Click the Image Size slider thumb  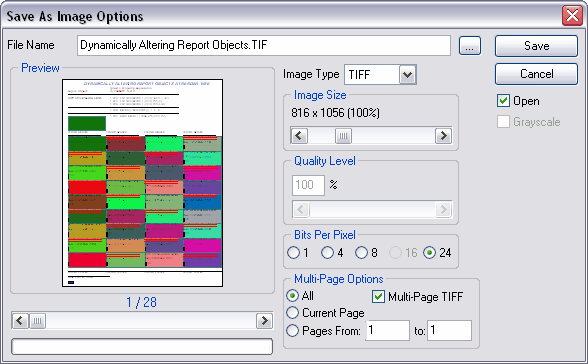[343, 136]
